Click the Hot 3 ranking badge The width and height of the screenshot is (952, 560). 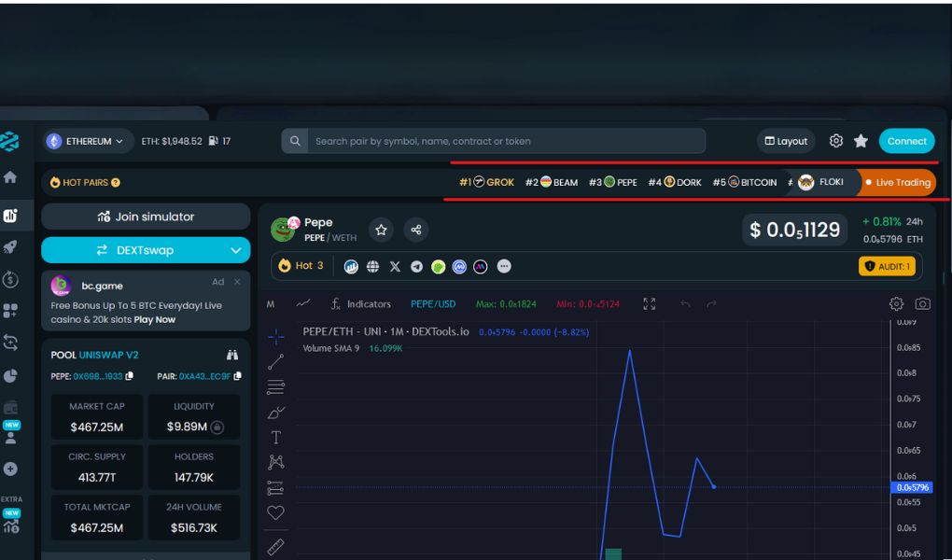tap(301, 266)
